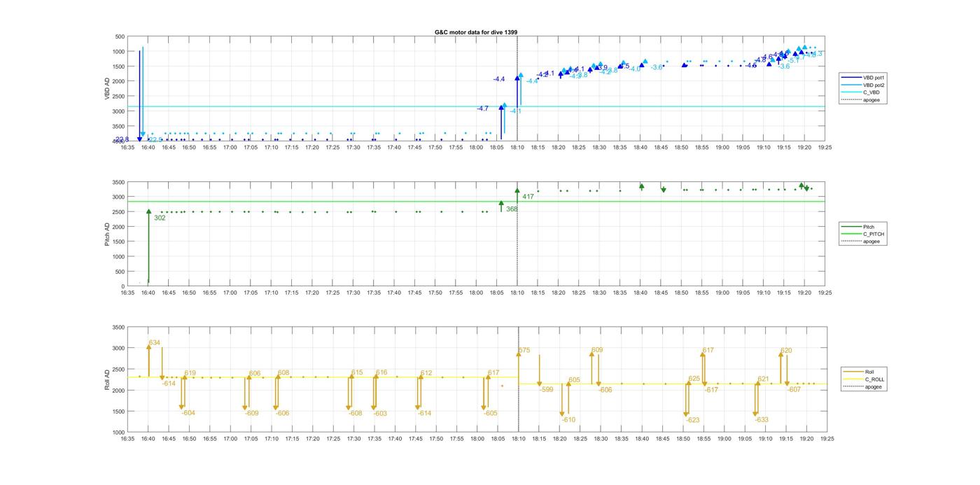Click the pitch data label '368'

[x=512, y=209]
